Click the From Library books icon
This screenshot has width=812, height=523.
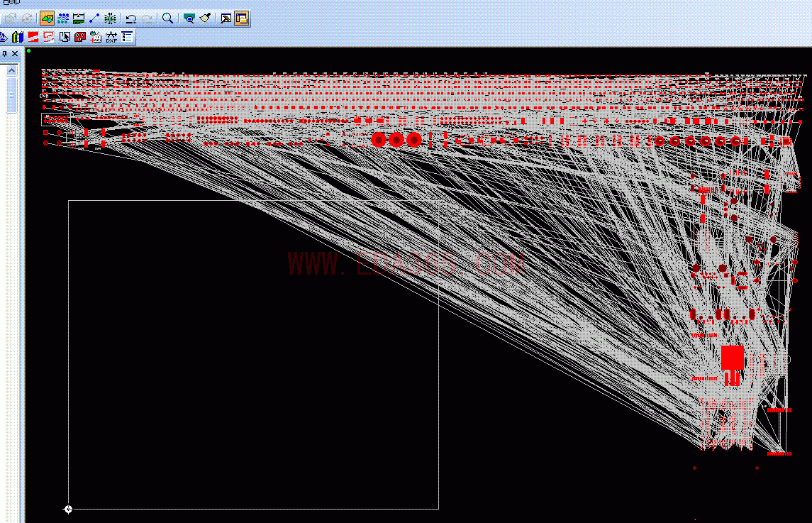[x=18, y=37]
